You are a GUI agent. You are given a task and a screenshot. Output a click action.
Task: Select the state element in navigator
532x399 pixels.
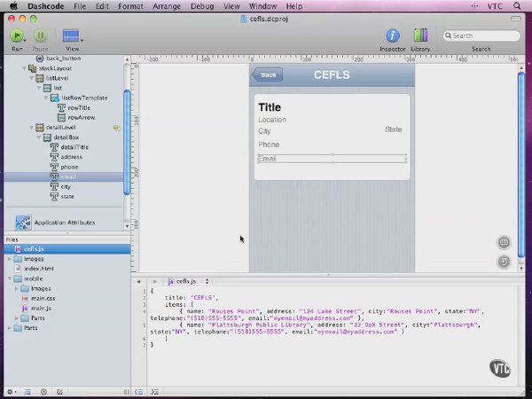(x=67, y=197)
